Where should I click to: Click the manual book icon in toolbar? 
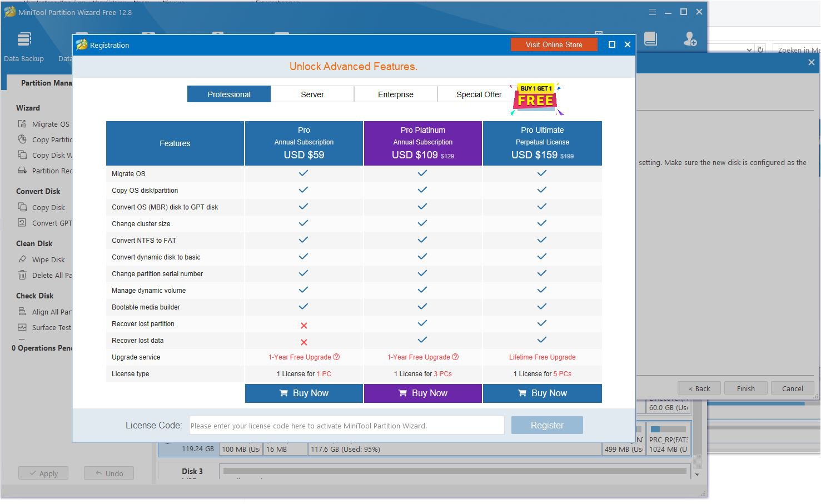coord(650,39)
